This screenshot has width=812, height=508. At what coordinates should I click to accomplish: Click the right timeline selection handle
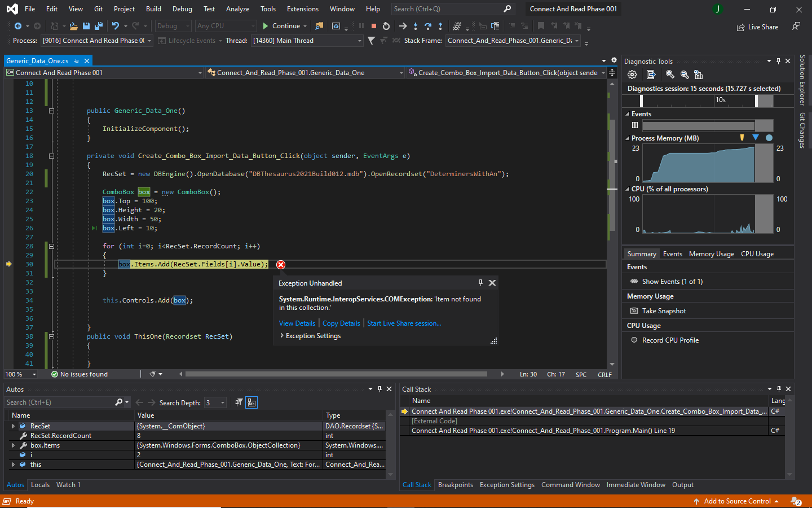click(757, 101)
